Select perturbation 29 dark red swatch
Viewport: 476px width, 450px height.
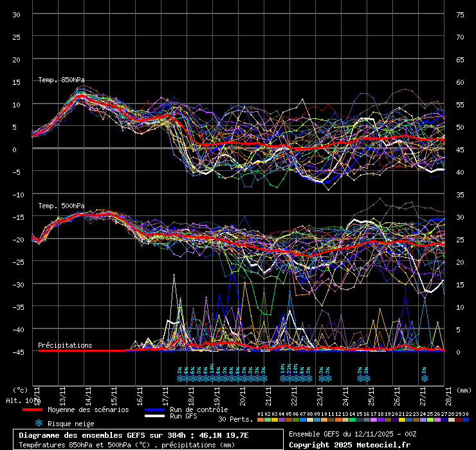click(x=459, y=420)
